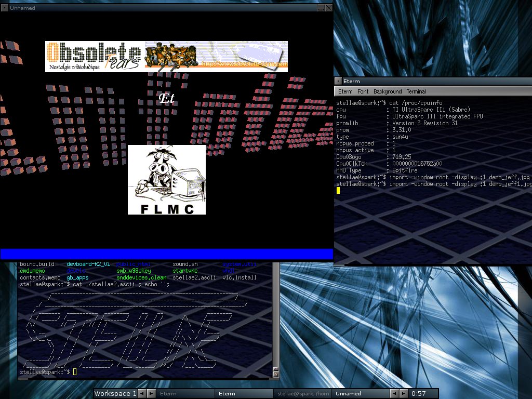This screenshot has width=532, height=399.
Task: Click the 'contacts.memo' file name
Action: click(40, 277)
